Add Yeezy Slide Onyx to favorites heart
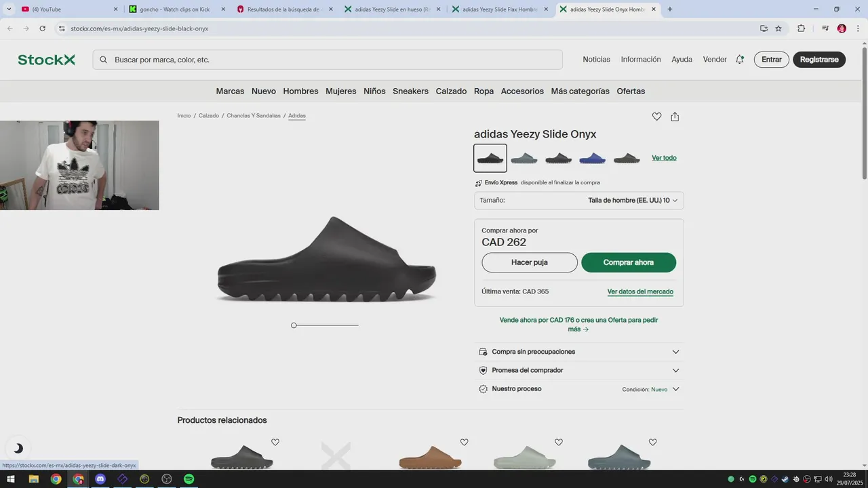868x488 pixels. coord(656,117)
